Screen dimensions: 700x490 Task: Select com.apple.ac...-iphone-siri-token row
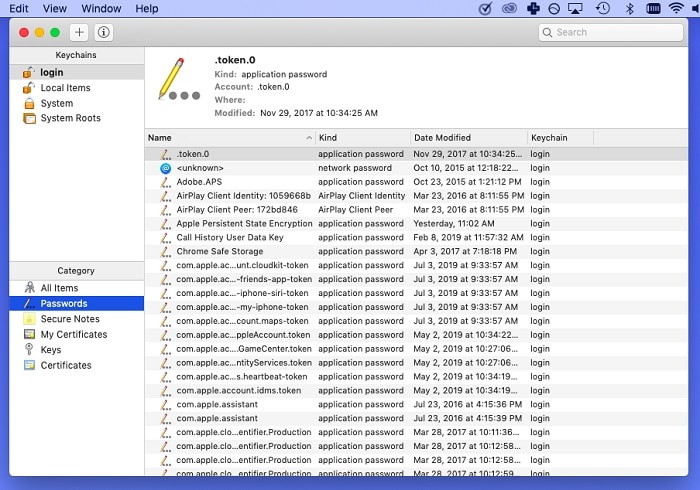[416, 293]
